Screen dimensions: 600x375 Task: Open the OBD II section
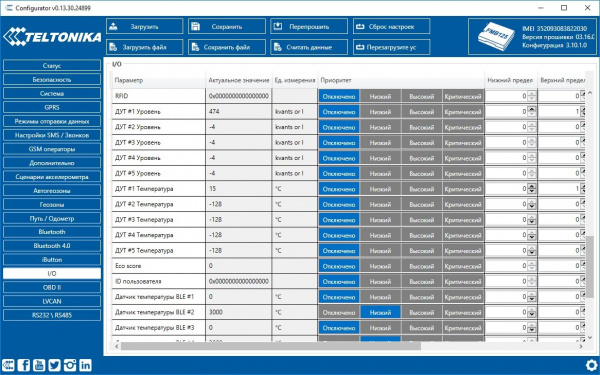click(x=52, y=287)
